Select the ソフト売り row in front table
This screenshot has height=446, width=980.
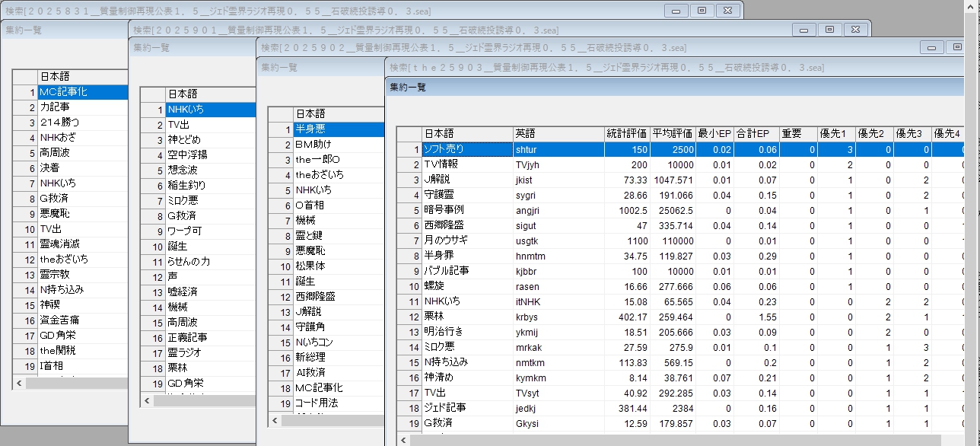click(x=466, y=149)
